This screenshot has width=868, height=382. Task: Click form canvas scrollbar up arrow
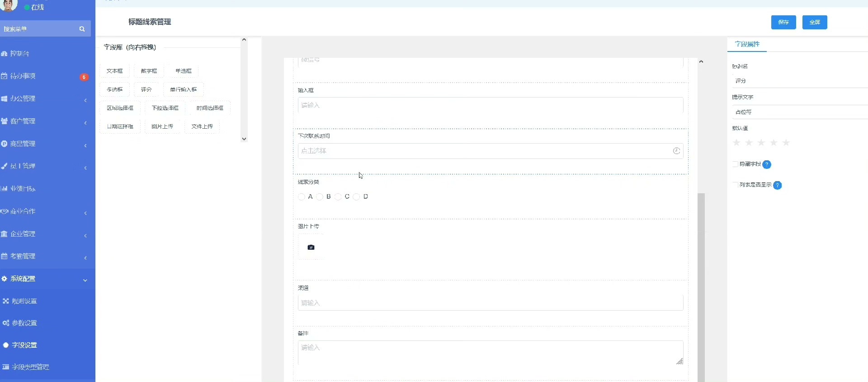point(701,61)
